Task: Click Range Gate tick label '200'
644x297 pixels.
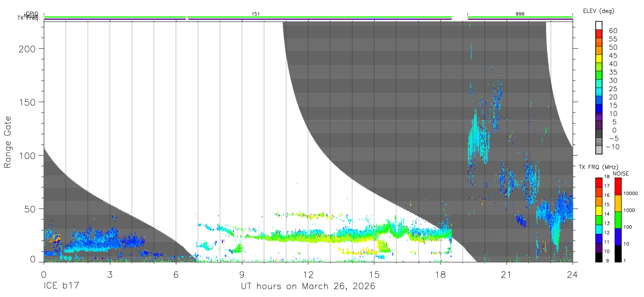Action: (x=27, y=48)
